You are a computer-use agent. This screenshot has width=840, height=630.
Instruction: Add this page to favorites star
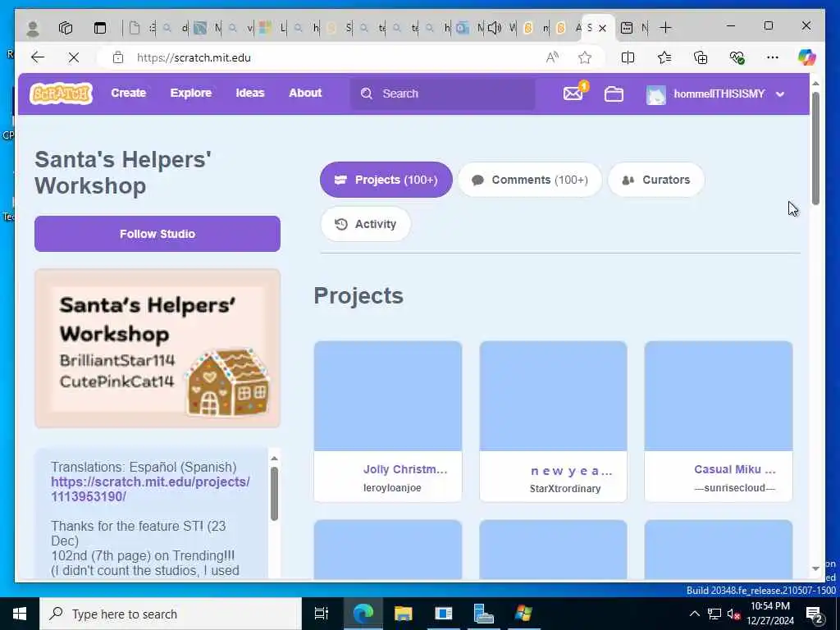(585, 57)
